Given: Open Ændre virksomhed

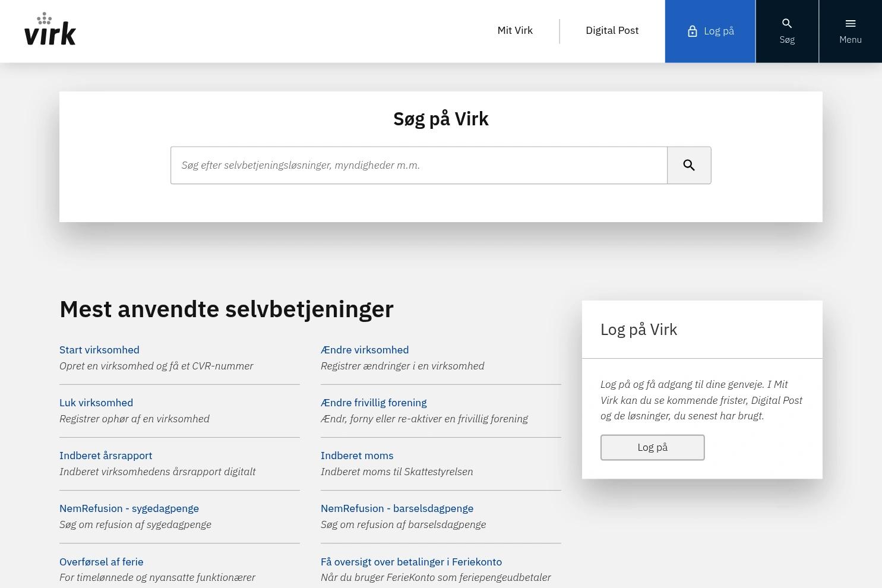Looking at the screenshot, I should coord(365,350).
